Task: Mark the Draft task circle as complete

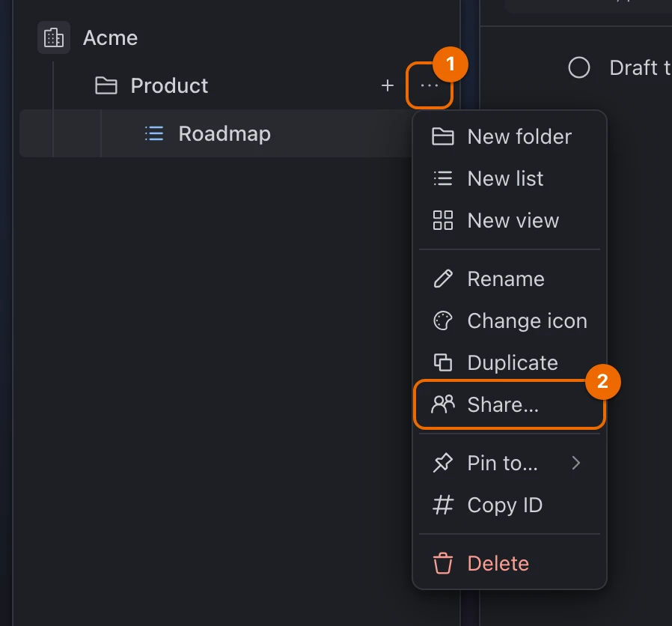Action: click(579, 67)
